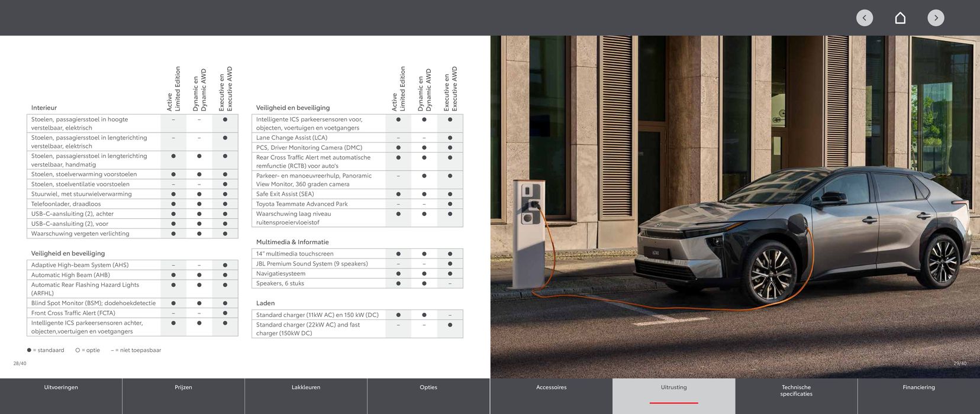Click the Interieur section heading

coord(44,108)
